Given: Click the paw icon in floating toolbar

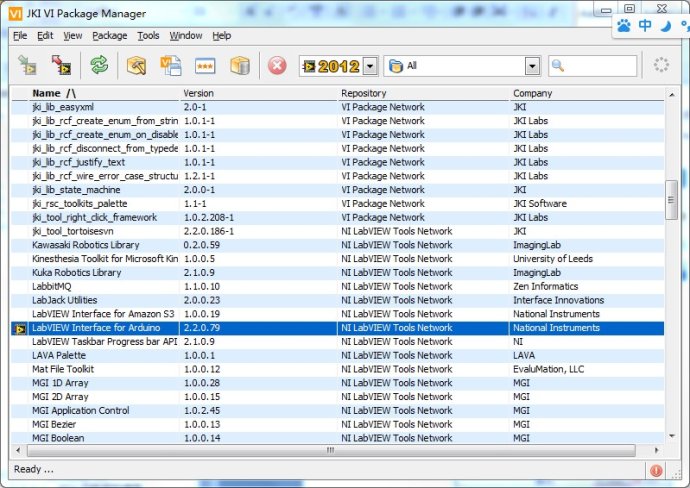Looking at the screenshot, I should coord(624,26).
